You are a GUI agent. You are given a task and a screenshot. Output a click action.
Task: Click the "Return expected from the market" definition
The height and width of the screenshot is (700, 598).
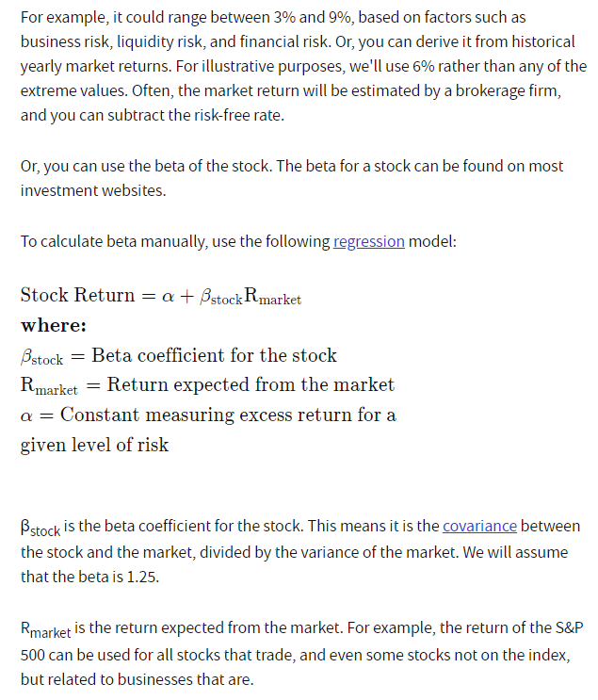(x=251, y=385)
